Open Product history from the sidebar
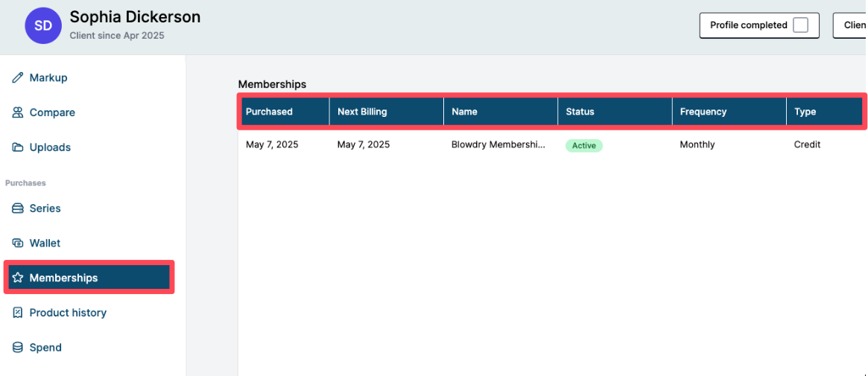The width and height of the screenshot is (868, 376). [68, 313]
